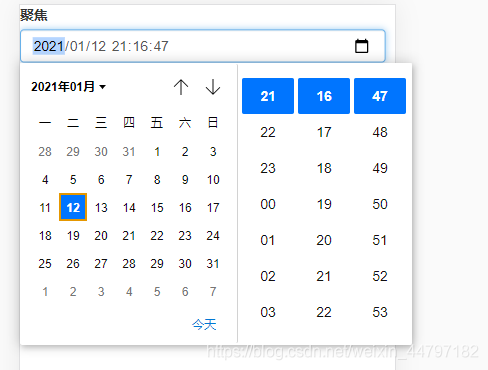
Task: Set hour to 03
Action: click(268, 312)
